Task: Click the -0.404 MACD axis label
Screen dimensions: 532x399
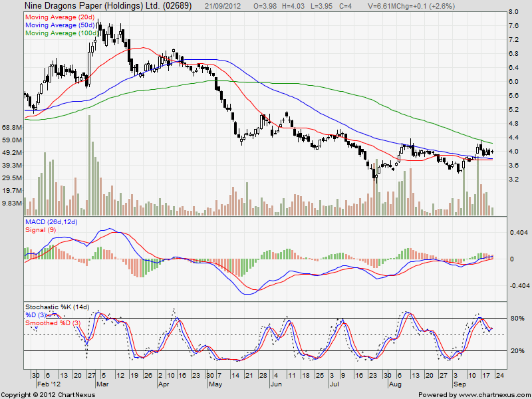Action: [x=519, y=286]
